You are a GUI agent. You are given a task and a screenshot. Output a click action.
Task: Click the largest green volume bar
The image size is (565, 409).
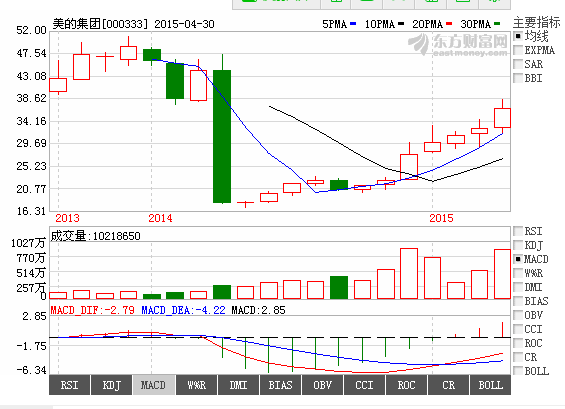339,288
